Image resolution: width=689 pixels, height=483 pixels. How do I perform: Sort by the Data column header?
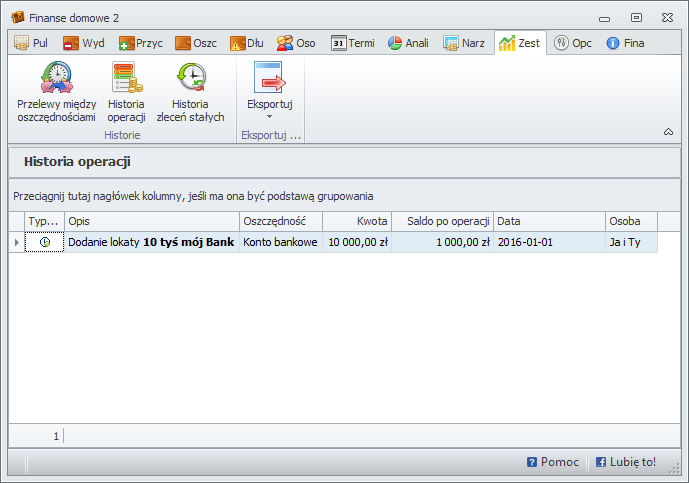click(x=549, y=221)
